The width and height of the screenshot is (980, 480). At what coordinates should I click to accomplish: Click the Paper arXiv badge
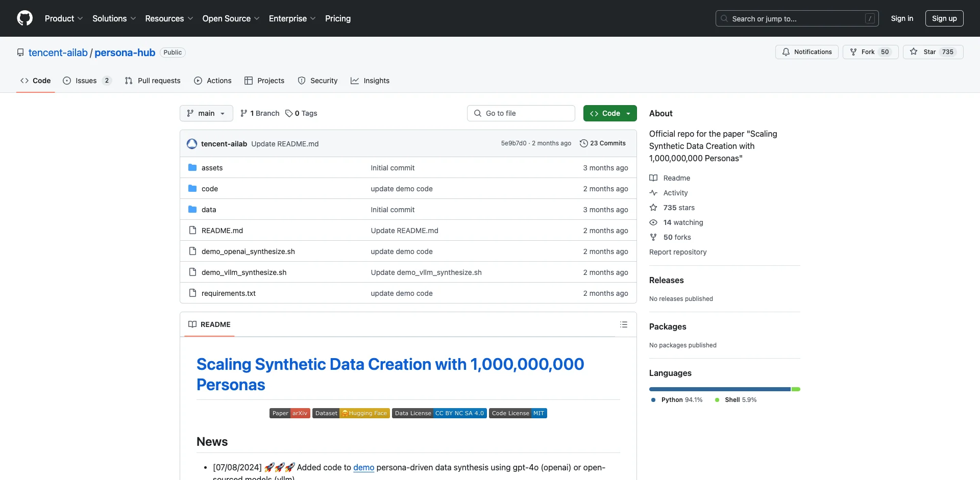coord(290,413)
